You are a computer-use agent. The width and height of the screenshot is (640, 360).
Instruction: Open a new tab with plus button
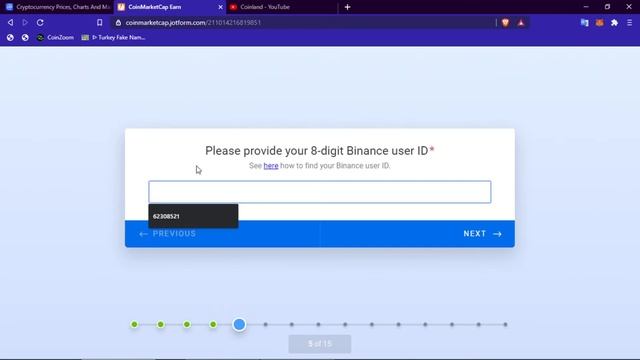point(347,7)
